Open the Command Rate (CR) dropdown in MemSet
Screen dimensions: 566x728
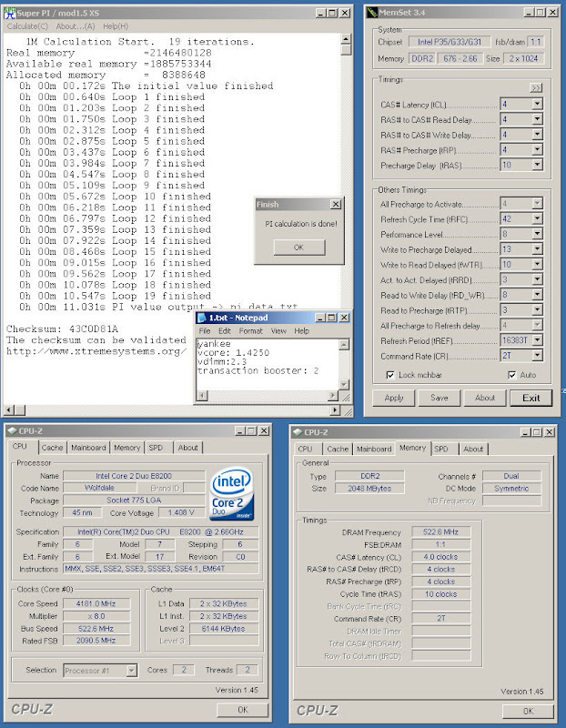(x=537, y=356)
